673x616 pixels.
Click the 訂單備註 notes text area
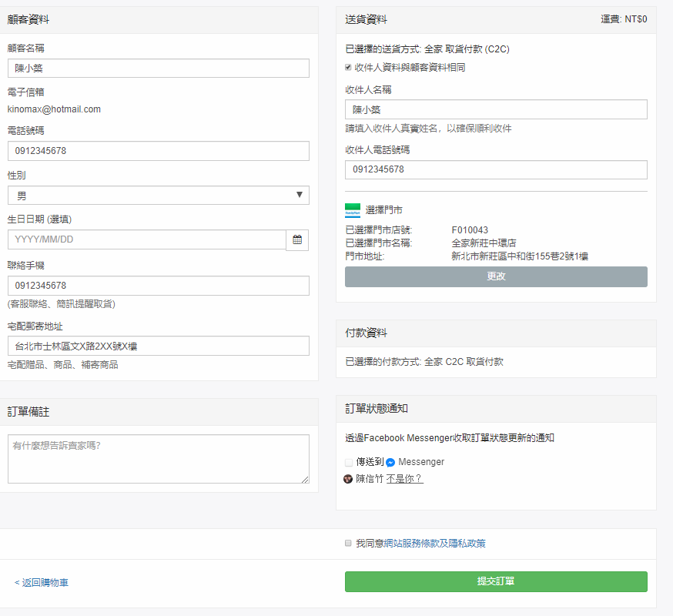pos(158,459)
